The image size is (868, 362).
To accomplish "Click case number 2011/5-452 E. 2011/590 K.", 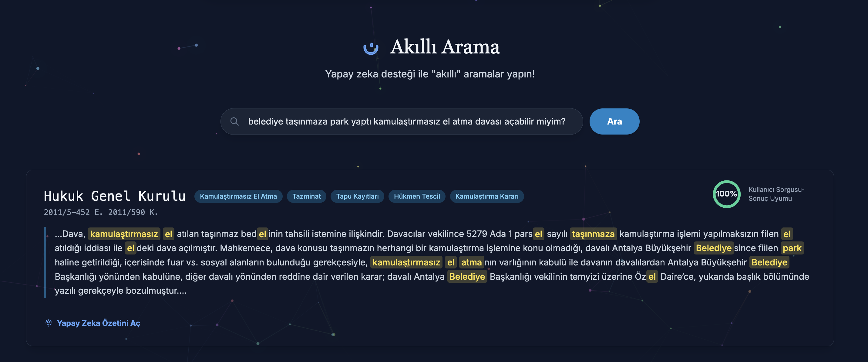I will click(x=101, y=212).
